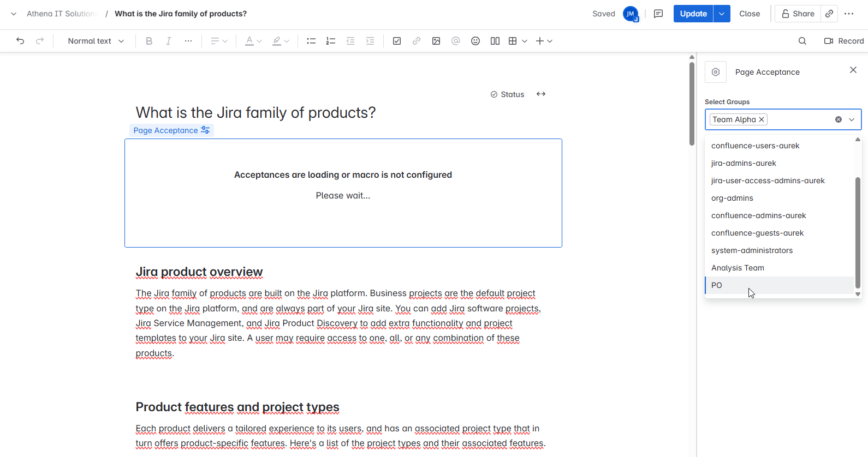This screenshot has width=868, height=457.
Task: Select the PO group
Action: pos(779,285)
